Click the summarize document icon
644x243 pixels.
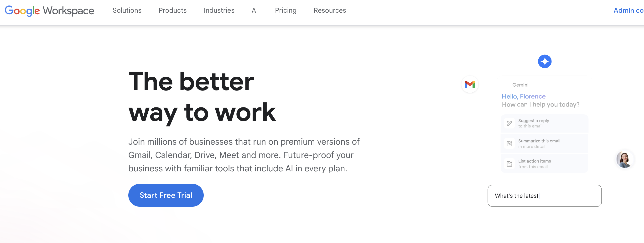509,143
